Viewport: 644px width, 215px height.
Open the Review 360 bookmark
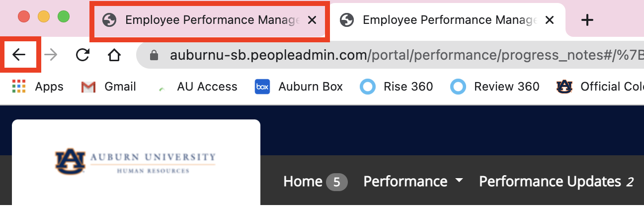[495, 87]
